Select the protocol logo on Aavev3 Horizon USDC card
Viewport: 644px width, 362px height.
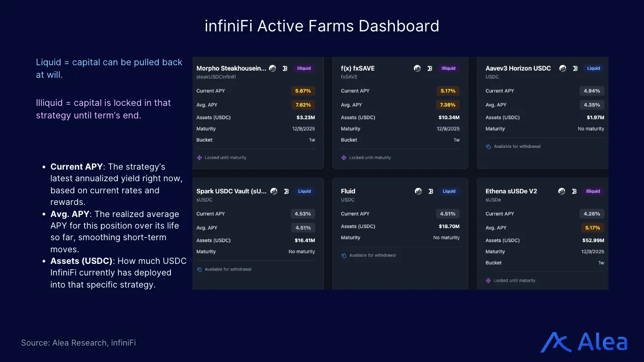562,68
